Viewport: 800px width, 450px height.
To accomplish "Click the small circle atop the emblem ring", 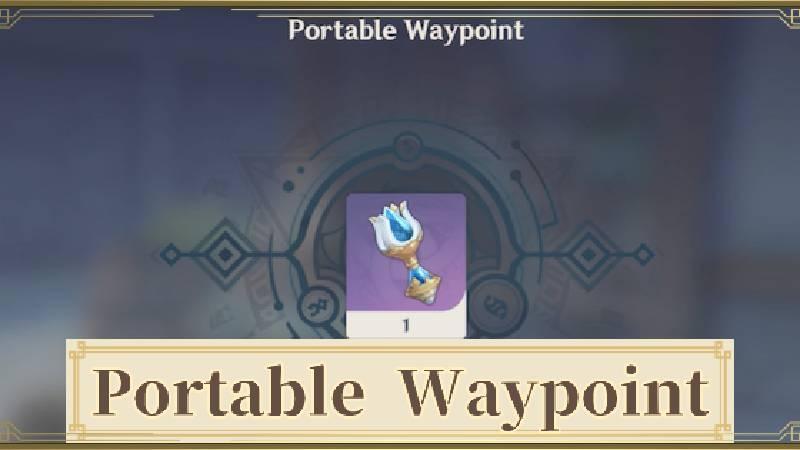I will 407,147.
